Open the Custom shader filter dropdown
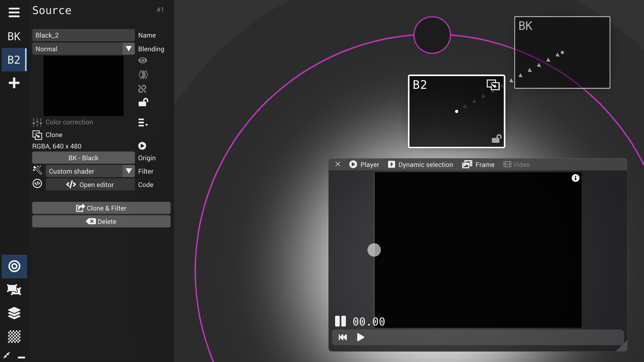 click(128, 171)
